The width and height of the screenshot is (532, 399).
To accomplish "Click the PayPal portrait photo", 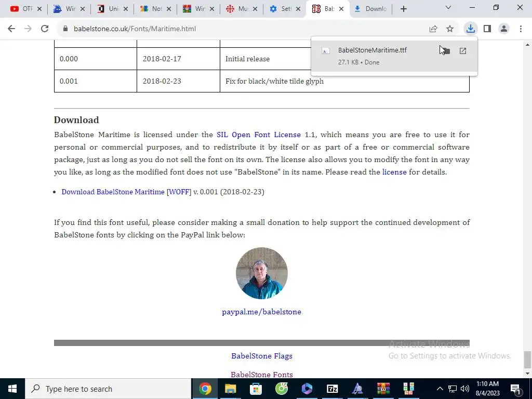I will click(x=262, y=273).
